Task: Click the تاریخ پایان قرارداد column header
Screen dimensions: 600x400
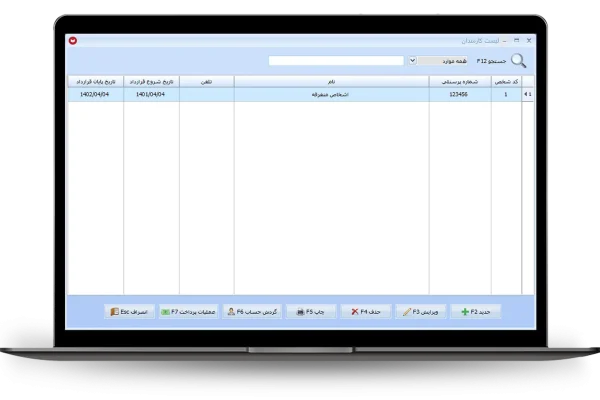Action: click(95, 80)
